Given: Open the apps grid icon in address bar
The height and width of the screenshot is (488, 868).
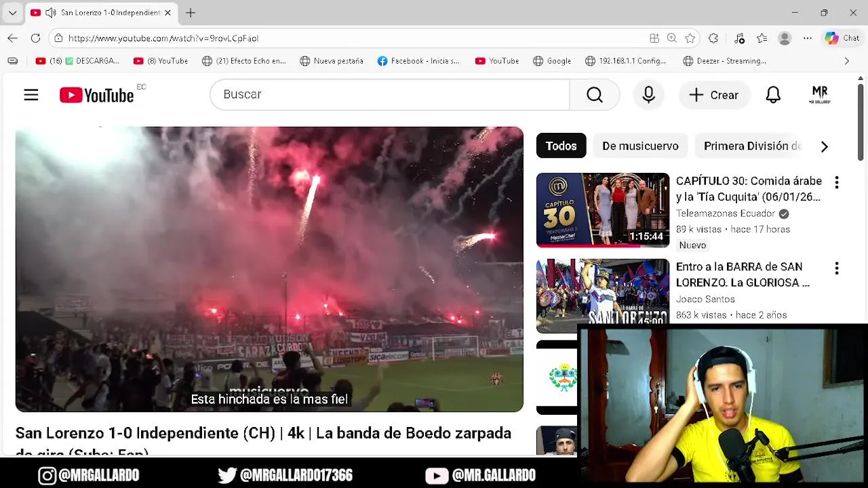Looking at the screenshot, I should [x=654, y=38].
